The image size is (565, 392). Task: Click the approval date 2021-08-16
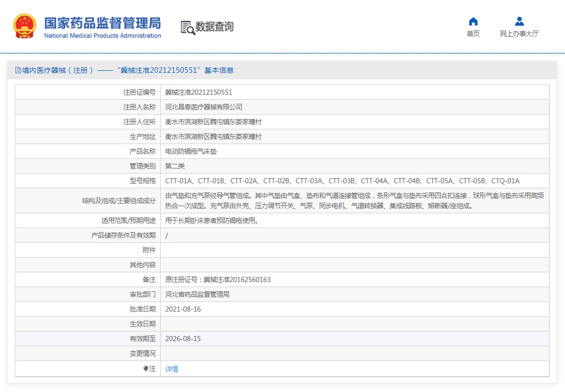coord(183,309)
